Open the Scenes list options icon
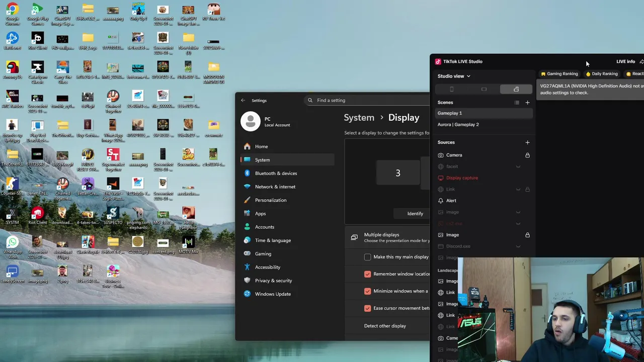This screenshot has height=362, width=644. click(517, 103)
